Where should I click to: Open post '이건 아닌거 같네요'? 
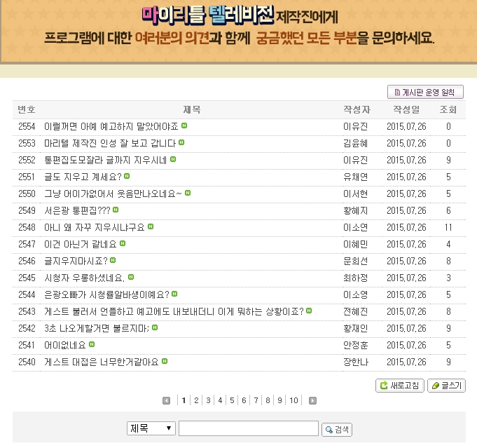click(81, 244)
